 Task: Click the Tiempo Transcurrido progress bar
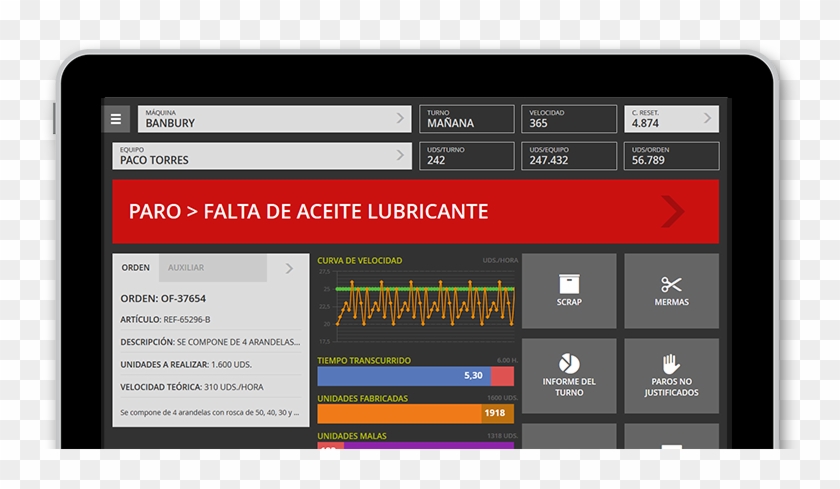tap(415, 376)
